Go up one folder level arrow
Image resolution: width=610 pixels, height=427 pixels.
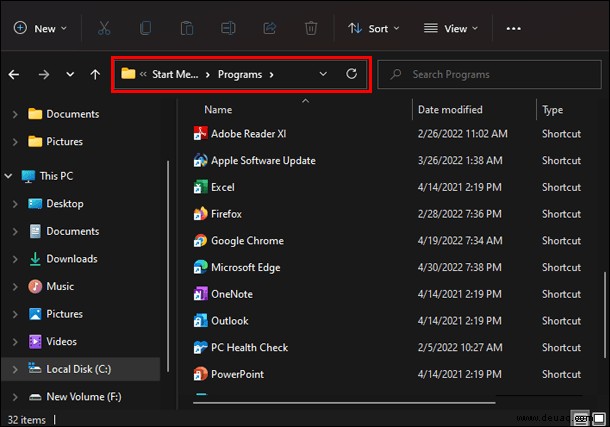95,74
